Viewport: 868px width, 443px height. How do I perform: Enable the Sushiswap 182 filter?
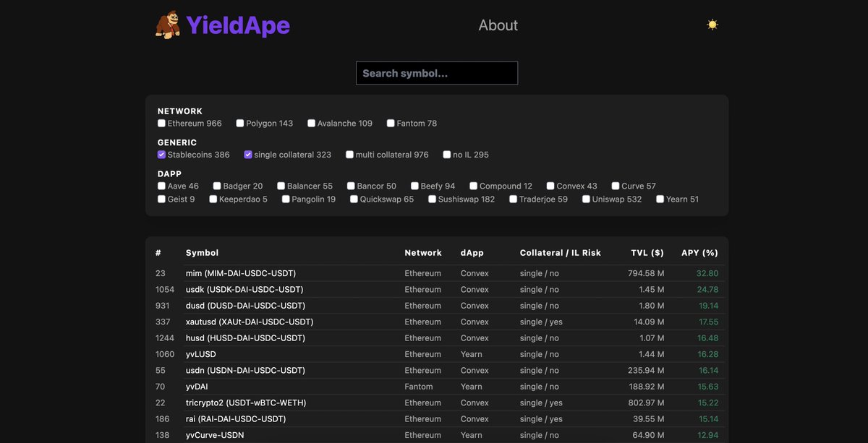[x=433, y=199]
